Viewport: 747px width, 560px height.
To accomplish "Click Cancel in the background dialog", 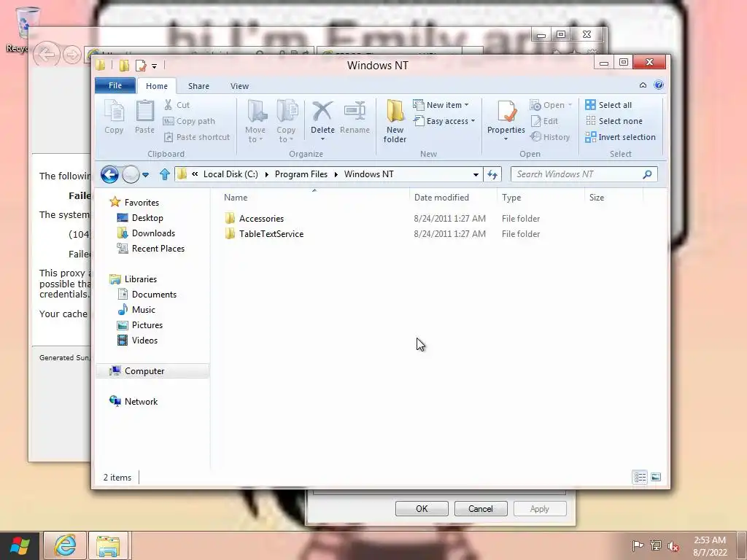I will [481, 508].
